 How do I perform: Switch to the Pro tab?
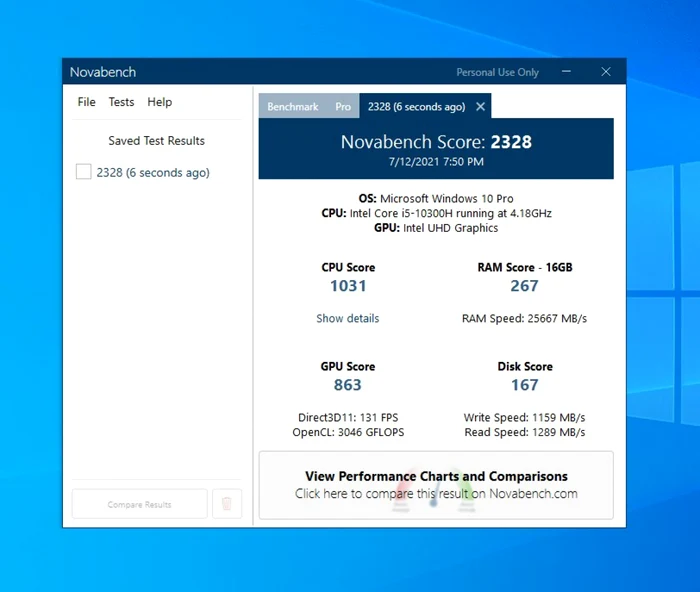343,107
